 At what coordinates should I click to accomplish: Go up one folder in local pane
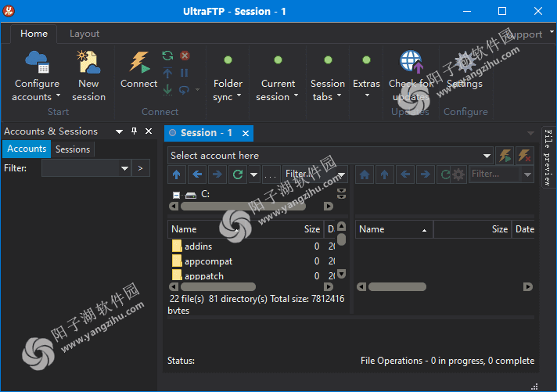(x=177, y=174)
